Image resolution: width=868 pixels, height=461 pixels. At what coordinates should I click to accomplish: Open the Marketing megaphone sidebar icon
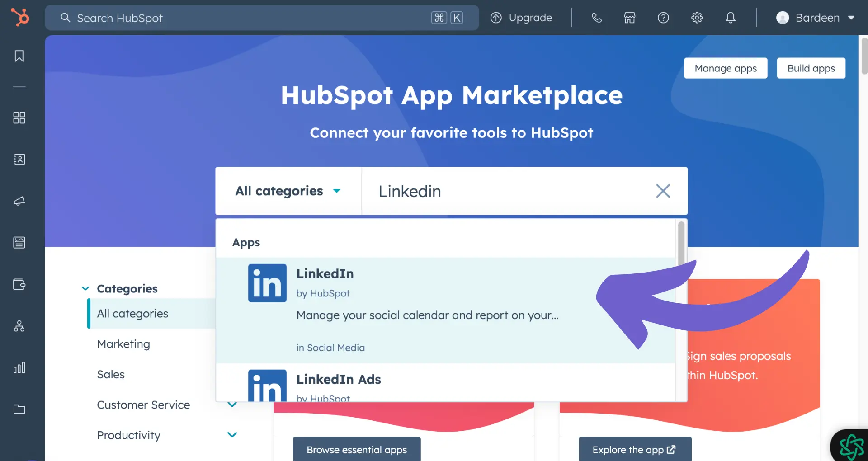click(19, 201)
